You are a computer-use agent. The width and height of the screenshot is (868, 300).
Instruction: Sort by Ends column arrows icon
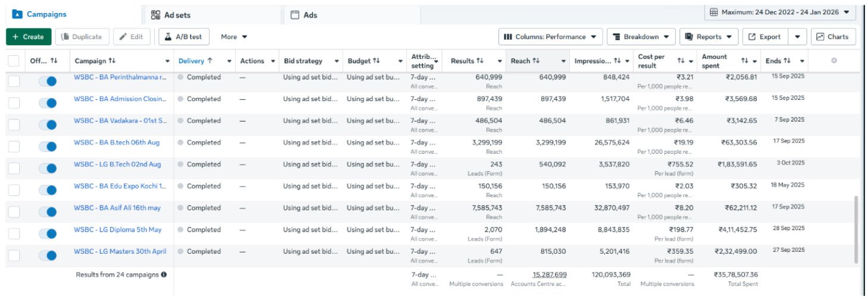[787, 61]
